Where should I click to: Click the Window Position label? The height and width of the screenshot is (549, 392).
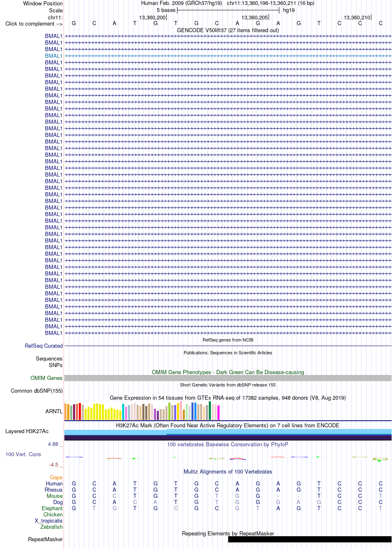tap(43, 3)
